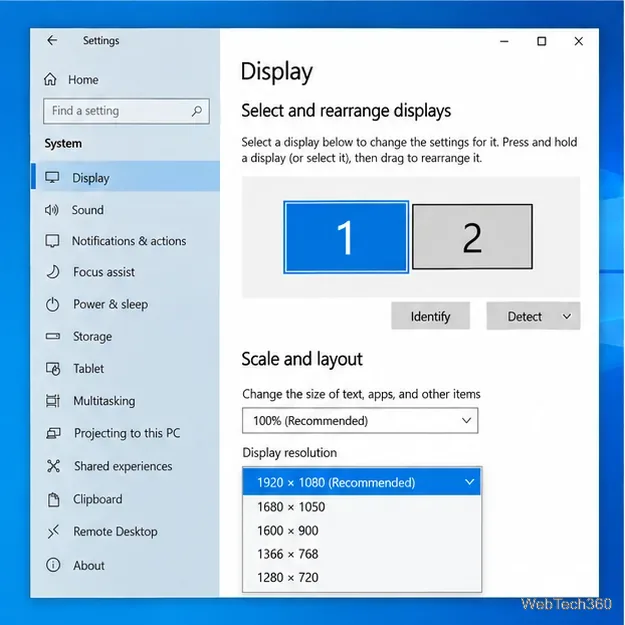The width and height of the screenshot is (625, 625).
Task: Choose 1680 × 1050 resolution
Action: click(x=362, y=507)
